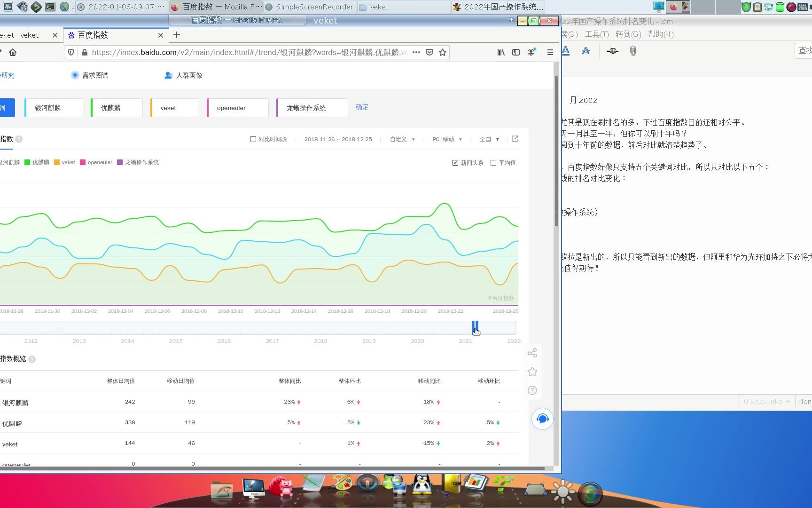The image size is (812, 508).
Task: Expand 全国 region dropdown
Action: [x=489, y=139]
